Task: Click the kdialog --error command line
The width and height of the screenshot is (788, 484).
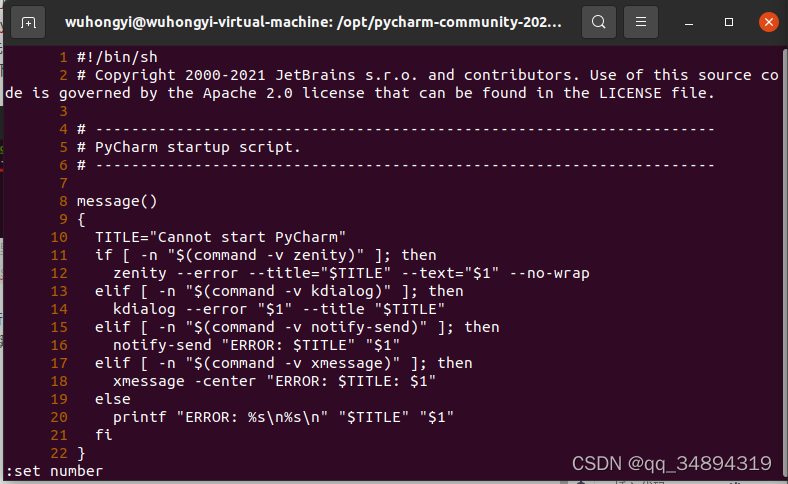Action: pyautogui.click(x=279, y=310)
